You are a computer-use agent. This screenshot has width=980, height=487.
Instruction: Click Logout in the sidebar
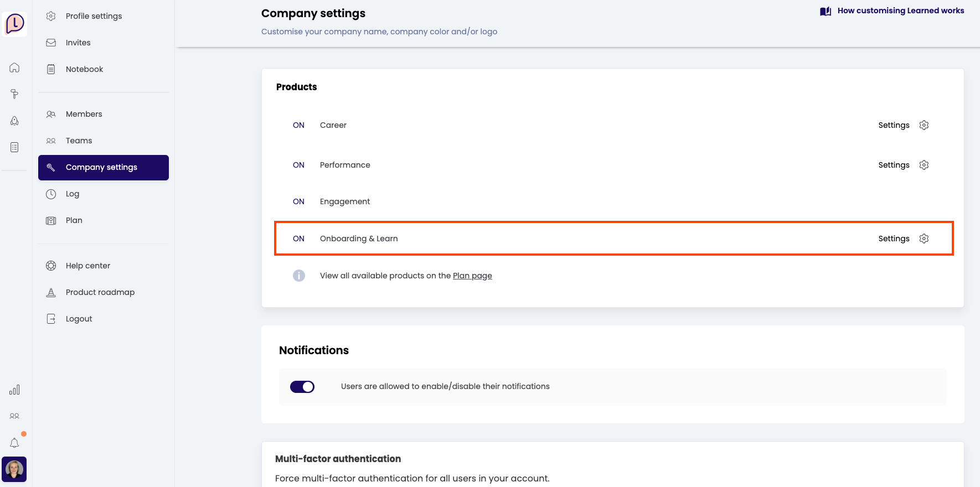pyautogui.click(x=79, y=319)
